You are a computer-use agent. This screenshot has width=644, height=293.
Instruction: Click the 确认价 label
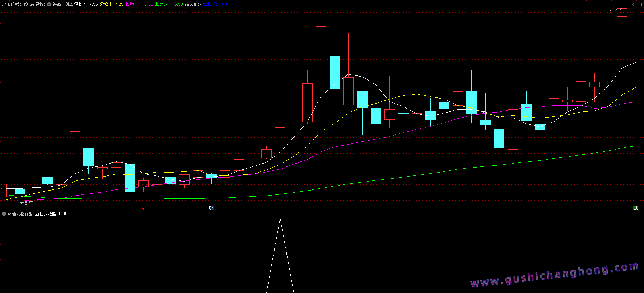click(x=193, y=4)
